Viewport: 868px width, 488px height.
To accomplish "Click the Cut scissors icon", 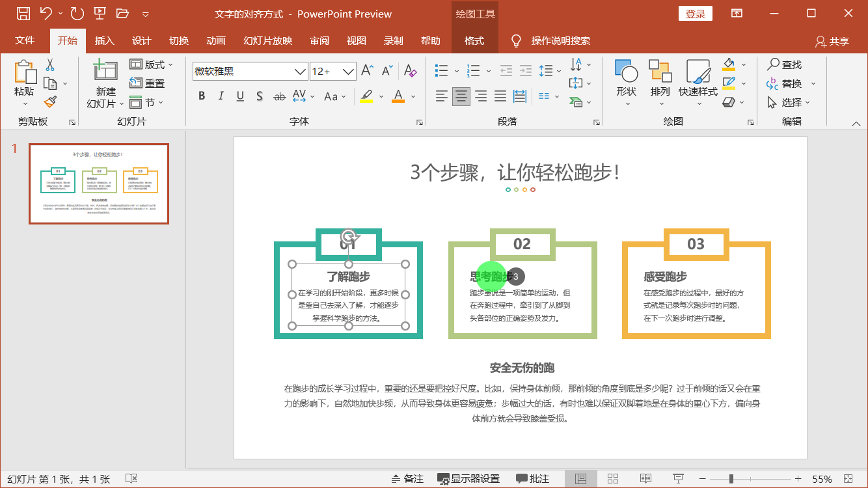I will pos(50,65).
